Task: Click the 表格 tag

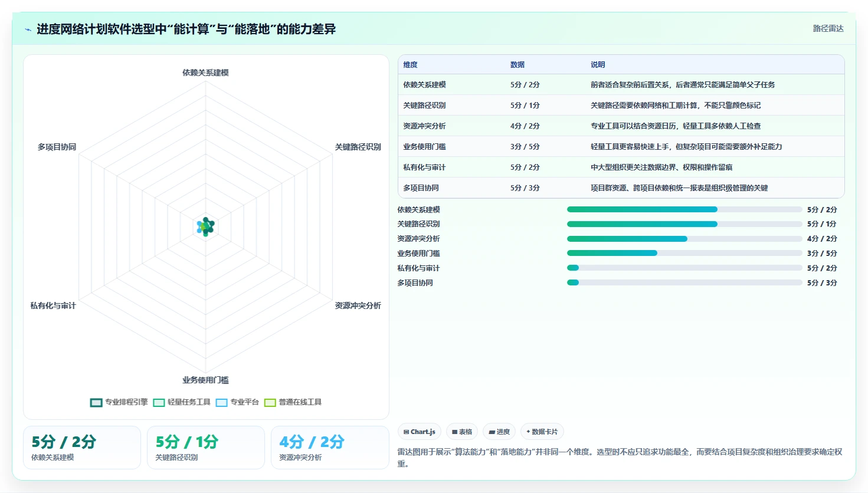Action: 462,432
